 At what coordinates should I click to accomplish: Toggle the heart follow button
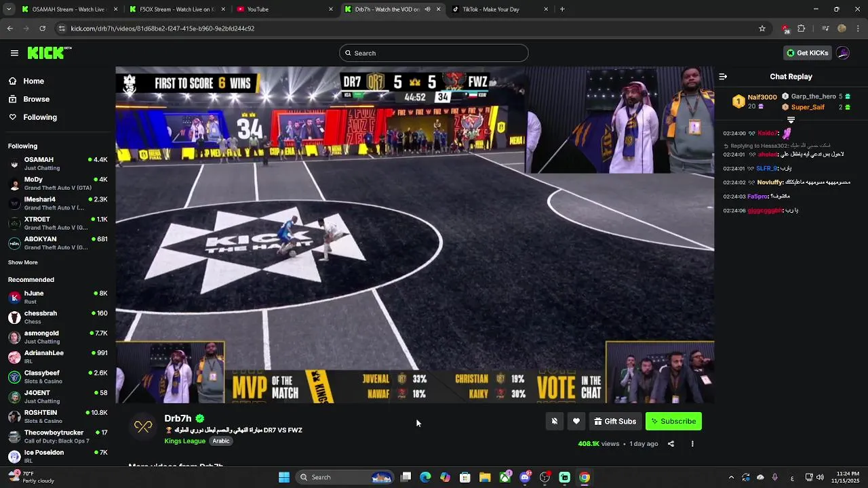coord(576,422)
